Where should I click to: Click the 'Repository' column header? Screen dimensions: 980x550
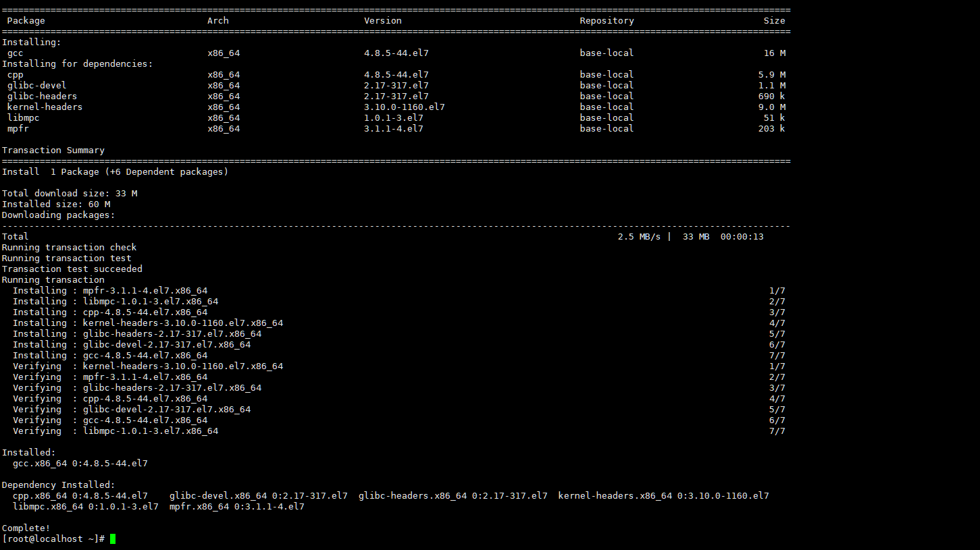pos(607,20)
